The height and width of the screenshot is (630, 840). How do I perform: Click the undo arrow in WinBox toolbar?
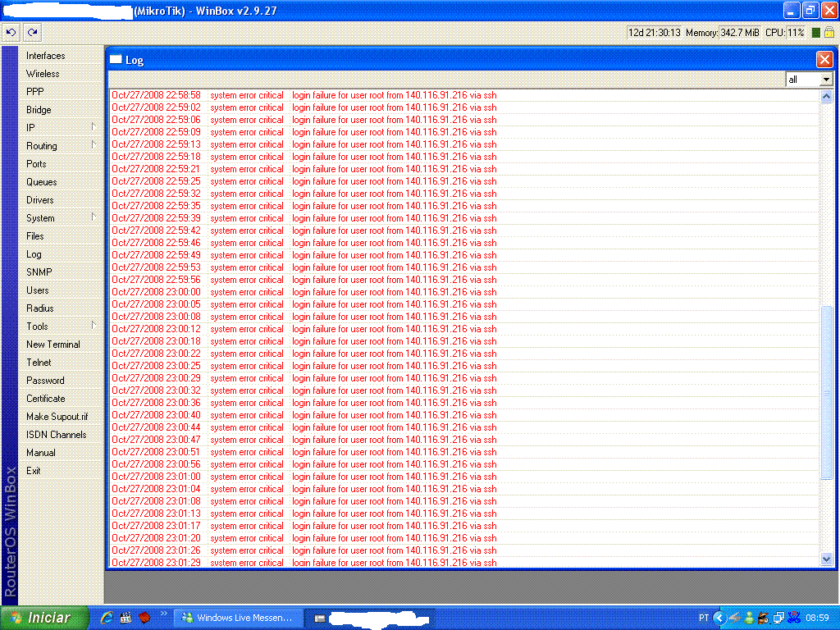pos(11,33)
